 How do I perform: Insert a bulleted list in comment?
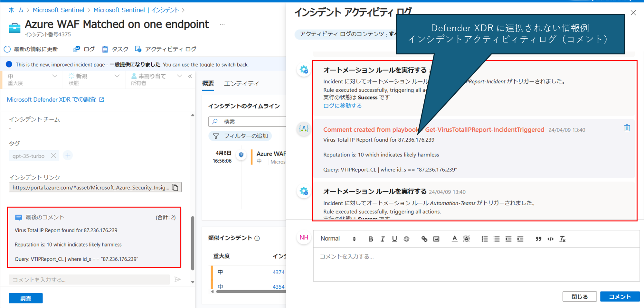pos(497,239)
